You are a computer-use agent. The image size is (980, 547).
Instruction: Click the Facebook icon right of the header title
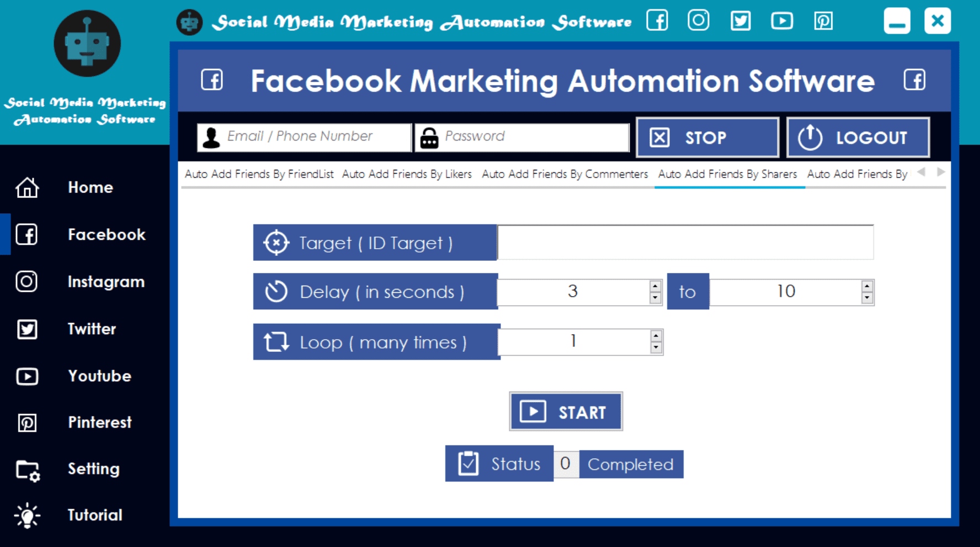click(914, 80)
